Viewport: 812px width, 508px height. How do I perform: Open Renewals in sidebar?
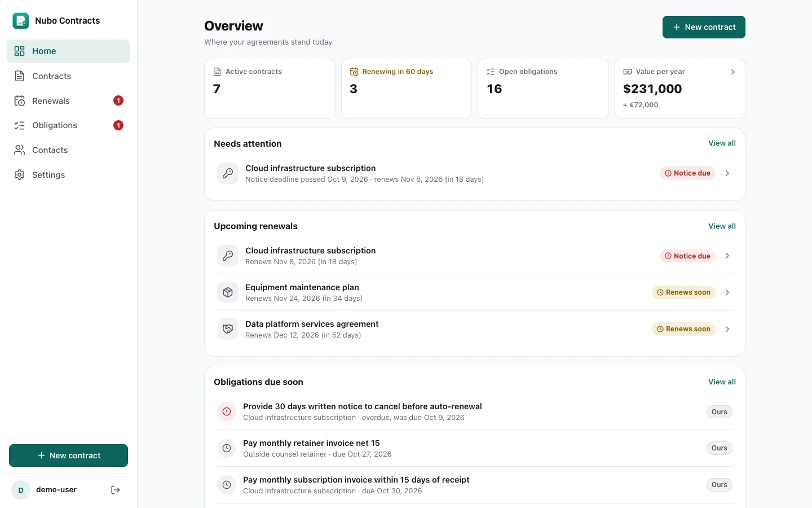(68, 101)
